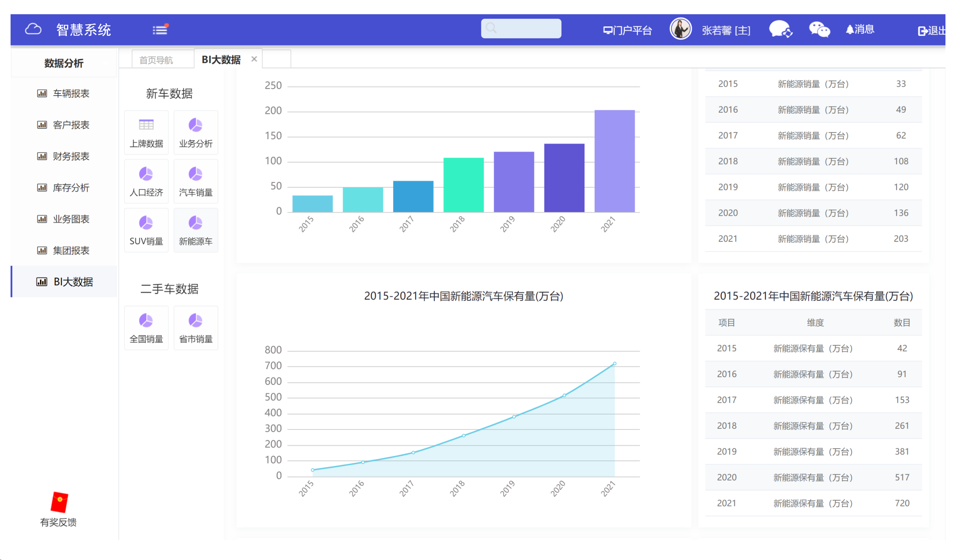
Task: Switch to the 首页导航 tab
Action: point(156,60)
